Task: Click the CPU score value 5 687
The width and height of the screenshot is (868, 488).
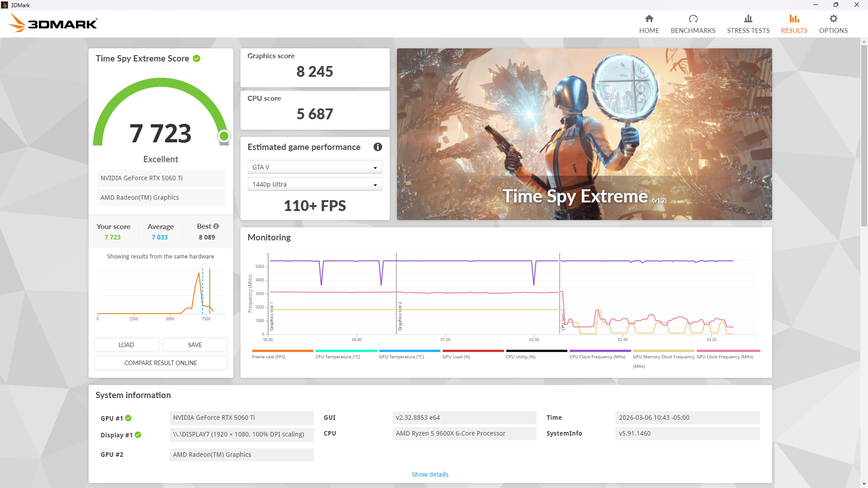Action: pos(315,114)
